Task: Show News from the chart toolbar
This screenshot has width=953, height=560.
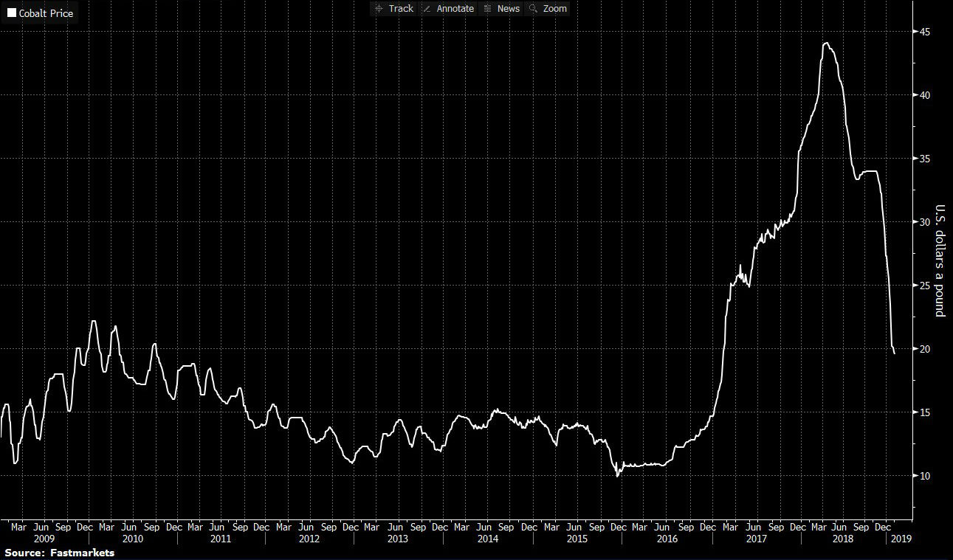Action: 508,9
